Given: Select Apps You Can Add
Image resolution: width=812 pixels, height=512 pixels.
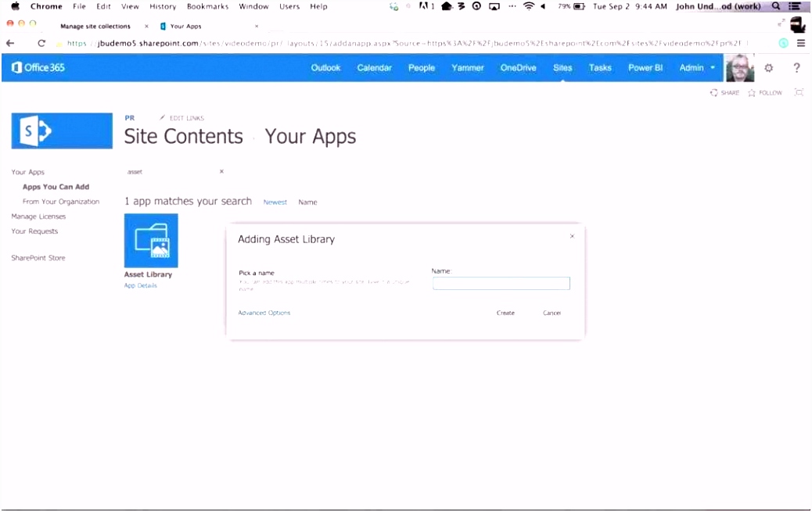Looking at the screenshot, I should pos(56,187).
